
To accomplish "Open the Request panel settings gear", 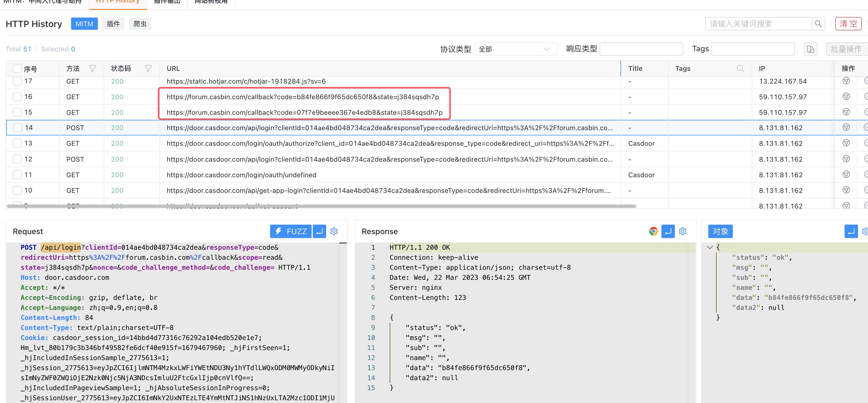I will tap(334, 231).
